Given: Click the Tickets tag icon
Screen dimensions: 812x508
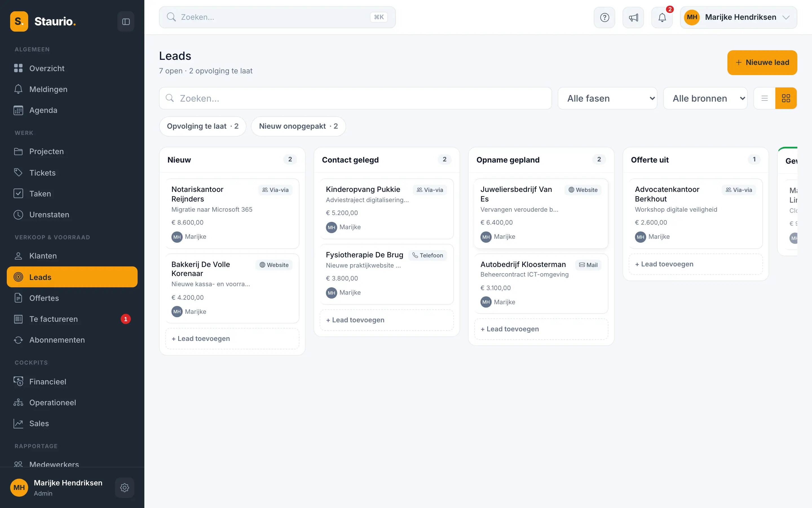Looking at the screenshot, I should pos(18,173).
